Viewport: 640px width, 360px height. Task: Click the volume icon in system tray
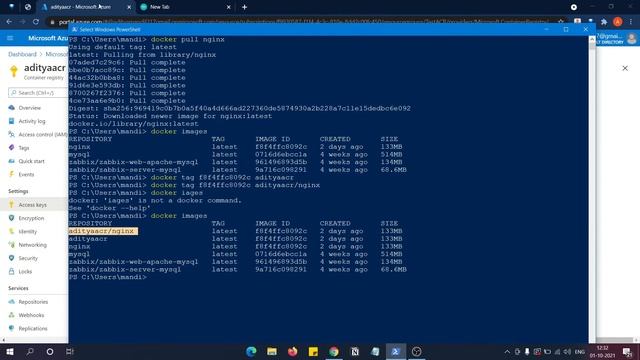point(567,351)
